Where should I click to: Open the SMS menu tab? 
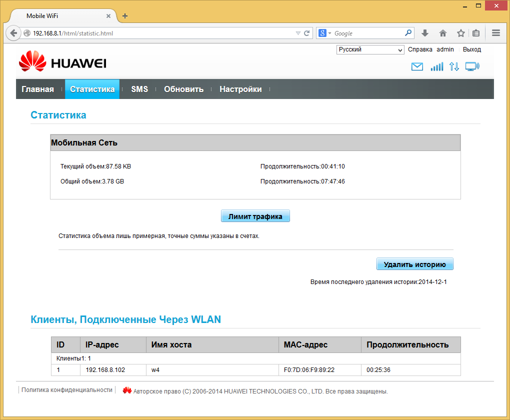(139, 89)
